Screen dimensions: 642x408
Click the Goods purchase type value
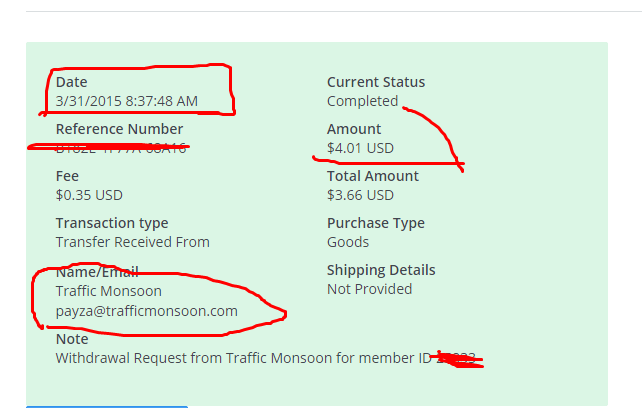(x=348, y=242)
